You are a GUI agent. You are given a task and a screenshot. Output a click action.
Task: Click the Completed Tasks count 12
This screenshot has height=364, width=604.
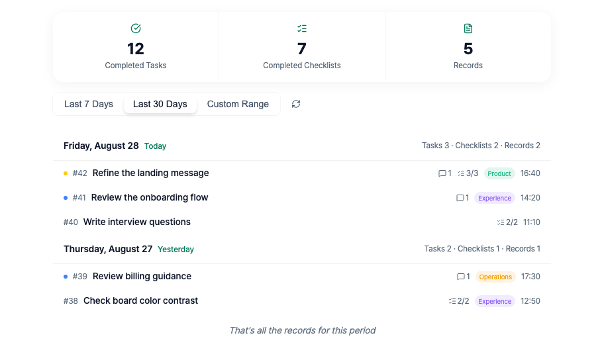click(136, 49)
